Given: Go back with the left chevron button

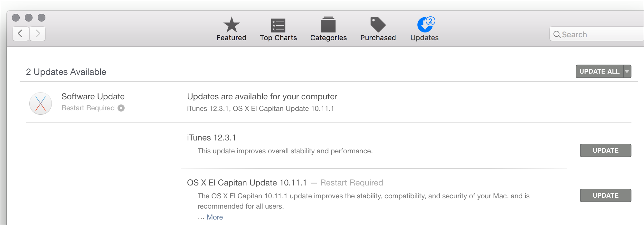Looking at the screenshot, I should 21,33.
